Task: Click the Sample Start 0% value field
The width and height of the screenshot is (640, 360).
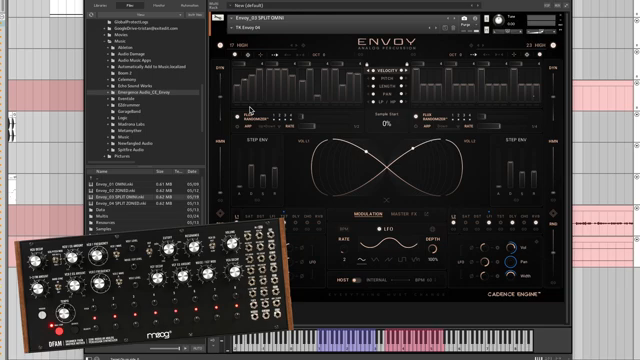Action: 387,124
